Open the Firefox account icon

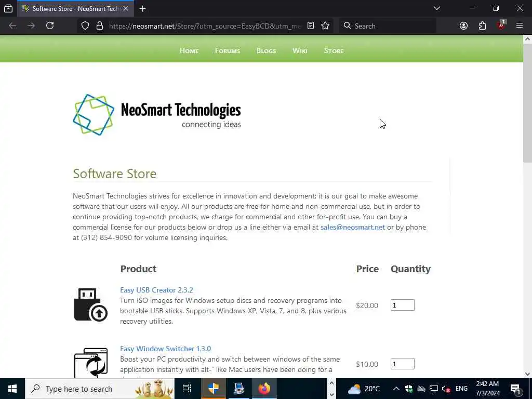(x=463, y=26)
